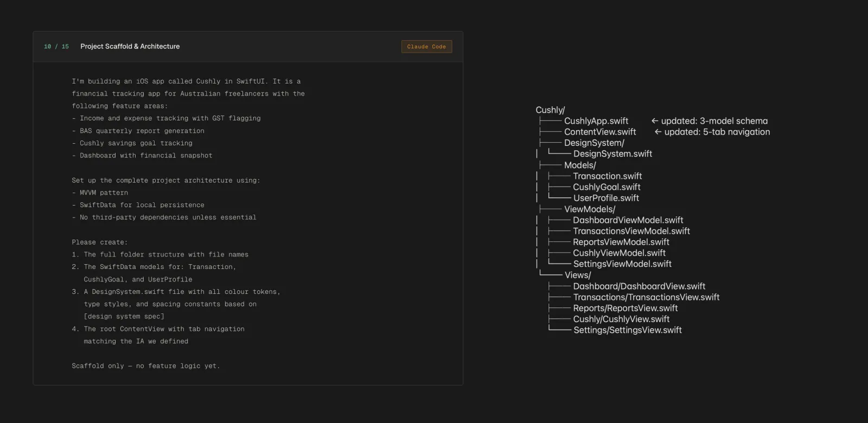
Task: Open Dashboard/DashboardView.swift
Action: coord(639,286)
